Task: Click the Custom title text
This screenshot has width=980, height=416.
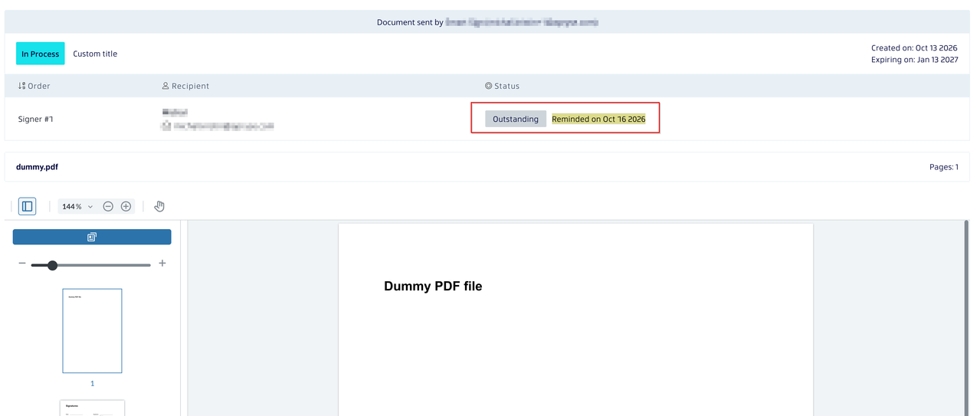Action: coord(95,54)
